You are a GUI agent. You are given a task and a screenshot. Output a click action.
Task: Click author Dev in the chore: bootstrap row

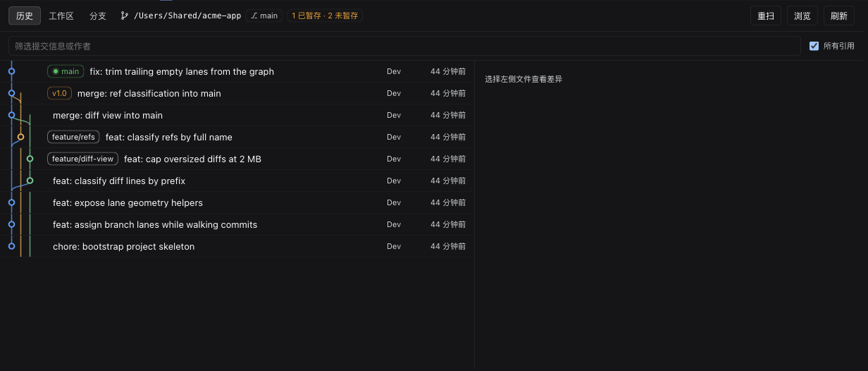click(x=394, y=246)
